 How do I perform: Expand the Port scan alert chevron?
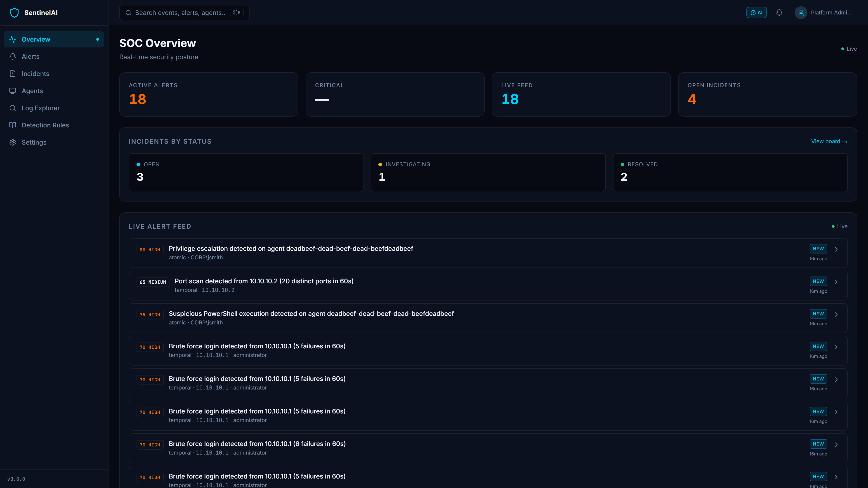[836, 282]
